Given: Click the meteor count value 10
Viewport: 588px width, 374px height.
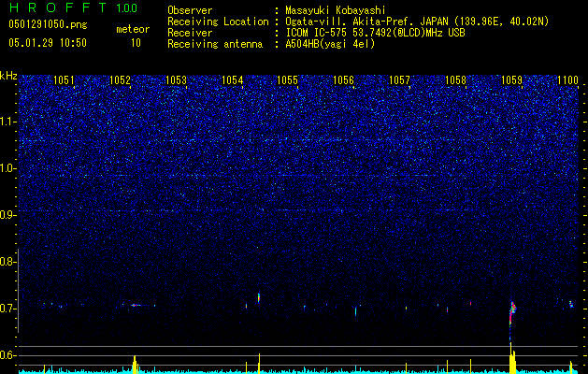Looking at the screenshot, I should click(x=136, y=43).
